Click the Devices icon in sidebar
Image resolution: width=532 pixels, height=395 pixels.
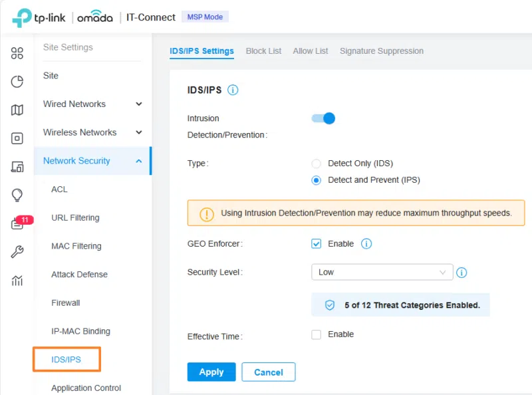17,138
